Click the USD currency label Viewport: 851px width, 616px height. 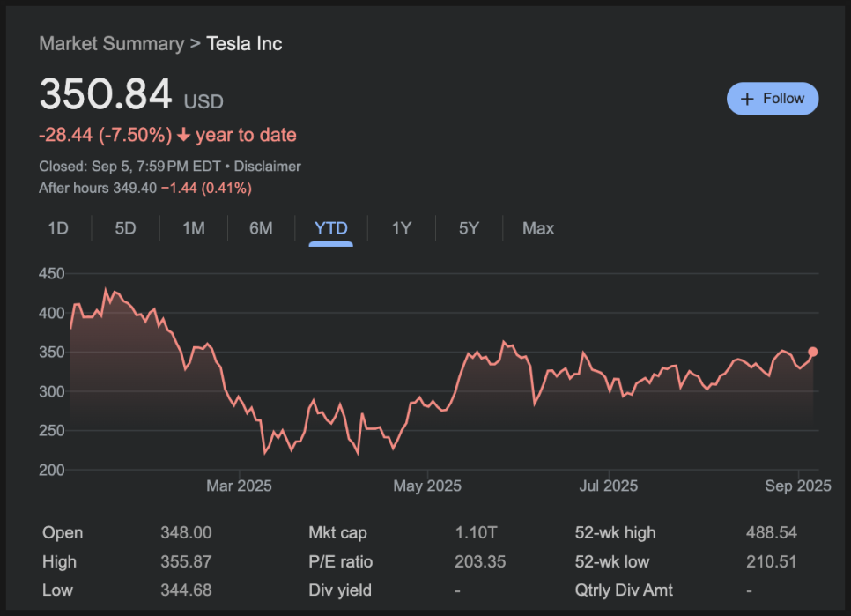click(x=203, y=101)
